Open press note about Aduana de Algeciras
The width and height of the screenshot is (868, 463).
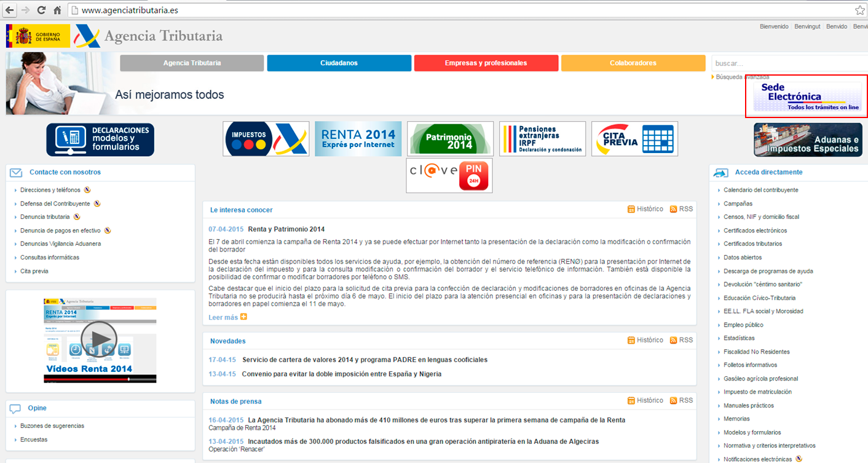tap(424, 441)
